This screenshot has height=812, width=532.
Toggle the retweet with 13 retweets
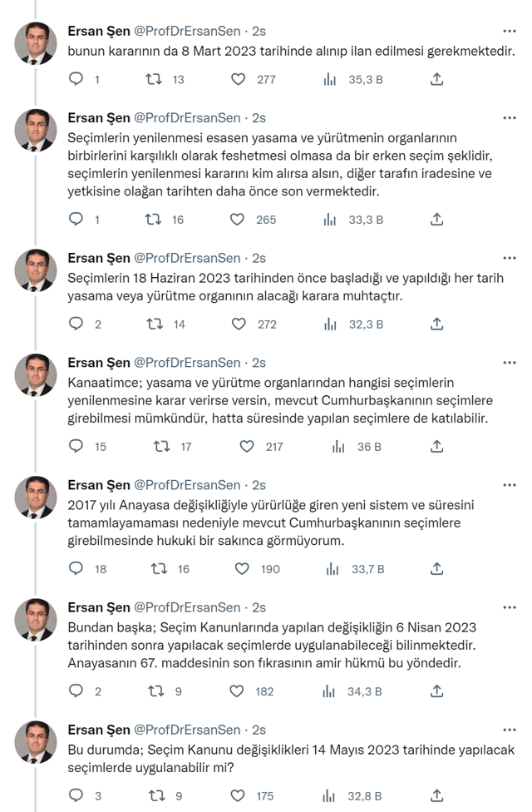tap(152, 81)
